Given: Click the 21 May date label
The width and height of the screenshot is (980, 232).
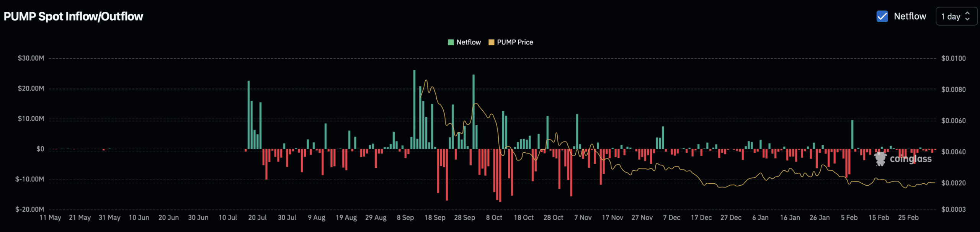Looking at the screenshot, I should pyautogui.click(x=80, y=217).
